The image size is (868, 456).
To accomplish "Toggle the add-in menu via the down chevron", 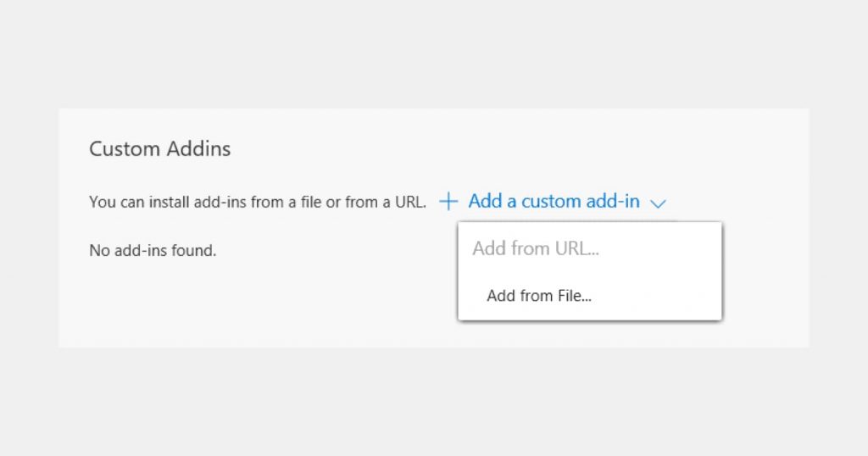I will (659, 203).
